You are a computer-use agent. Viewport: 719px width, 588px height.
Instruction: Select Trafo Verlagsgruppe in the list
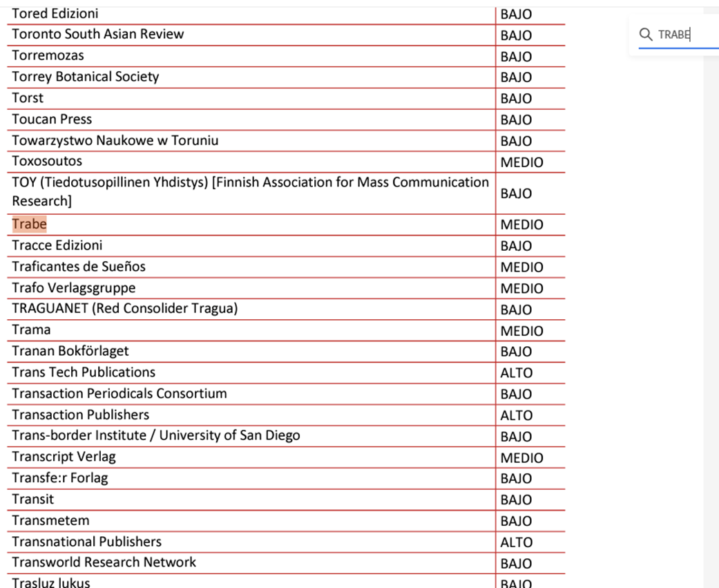[74, 288]
